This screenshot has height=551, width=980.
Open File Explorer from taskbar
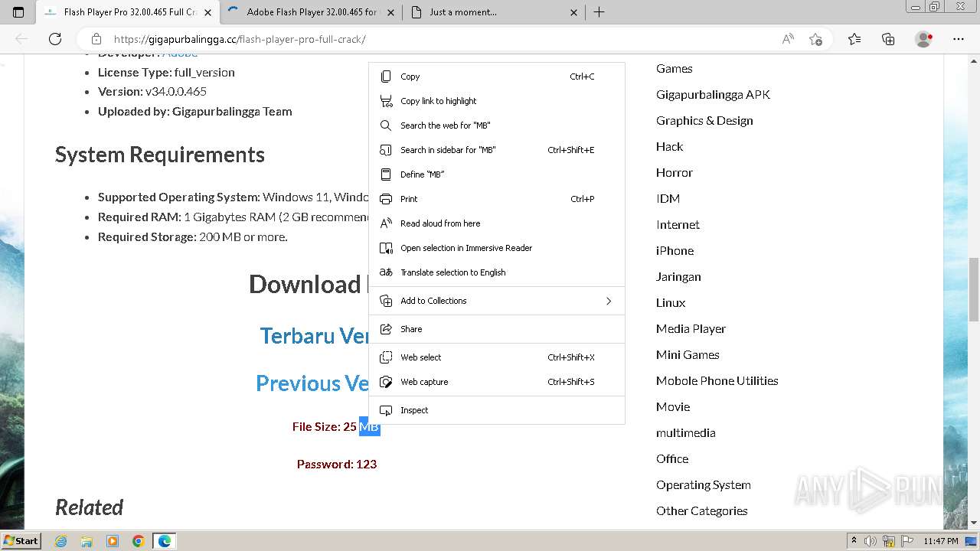point(87,541)
